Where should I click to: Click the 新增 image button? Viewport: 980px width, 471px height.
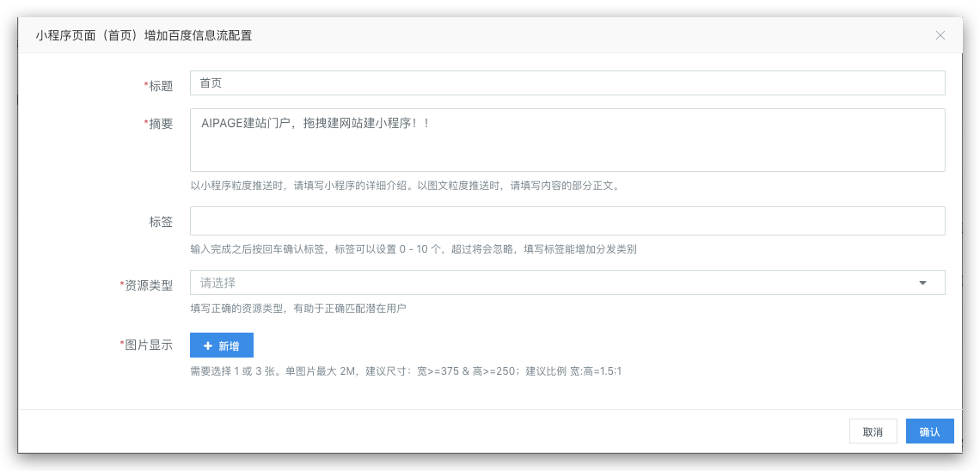222,346
